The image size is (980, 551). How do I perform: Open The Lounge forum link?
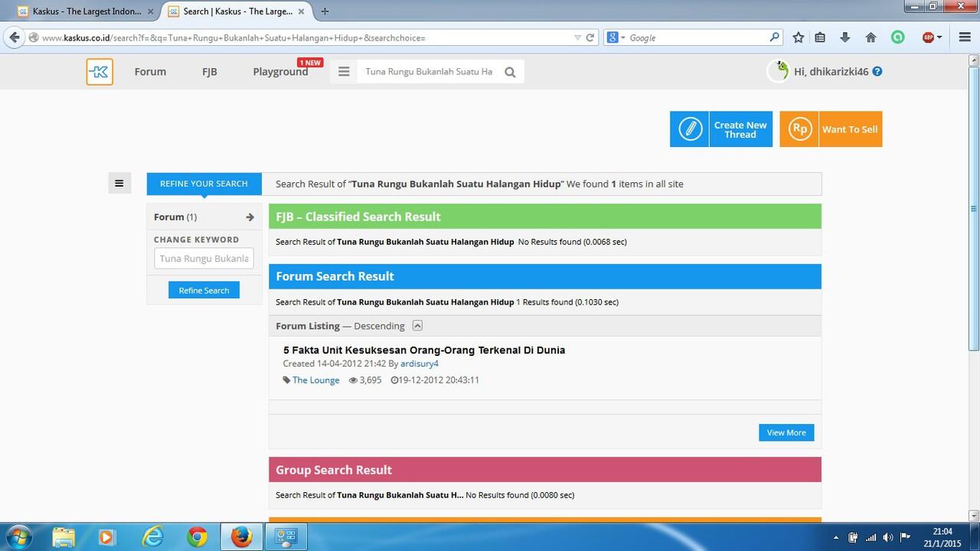coord(315,380)
